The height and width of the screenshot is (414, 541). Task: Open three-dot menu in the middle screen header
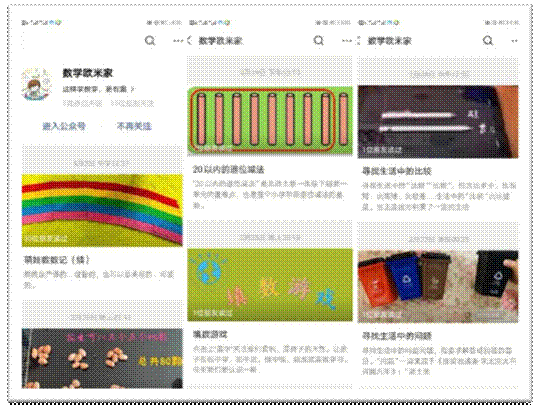tap(347, 41)
